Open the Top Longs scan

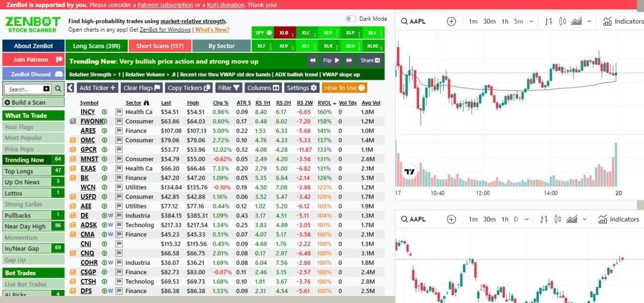[33, 171]
